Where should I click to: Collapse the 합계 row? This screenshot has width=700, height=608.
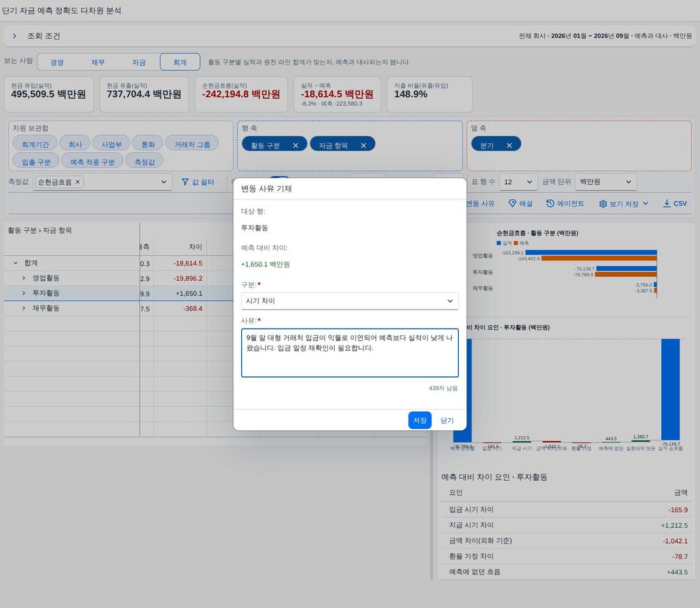[x=16, y=263]
